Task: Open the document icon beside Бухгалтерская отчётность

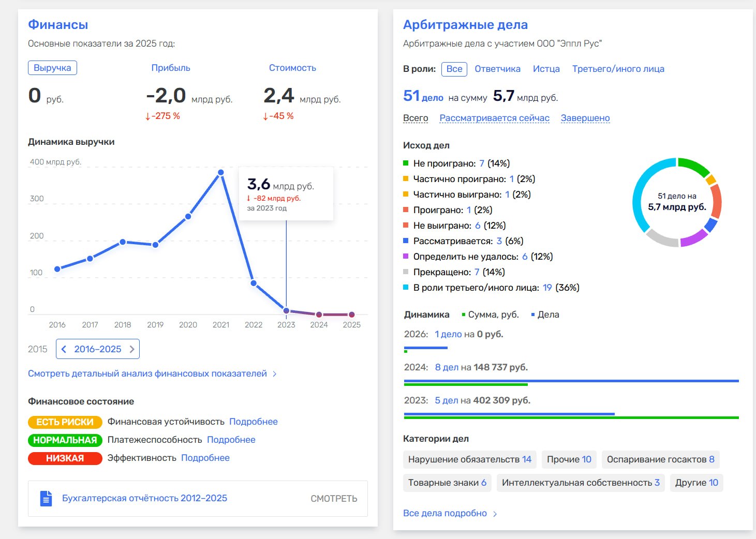Action: [46, 499]
